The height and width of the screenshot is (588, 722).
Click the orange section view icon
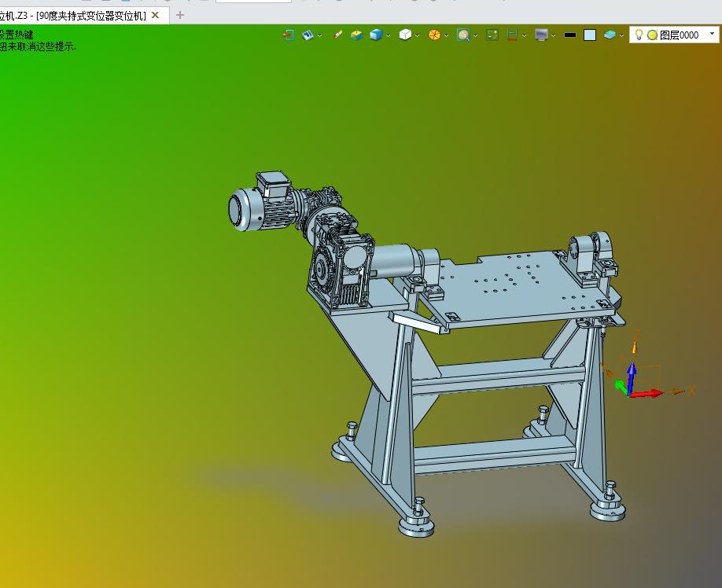[434, 35]
